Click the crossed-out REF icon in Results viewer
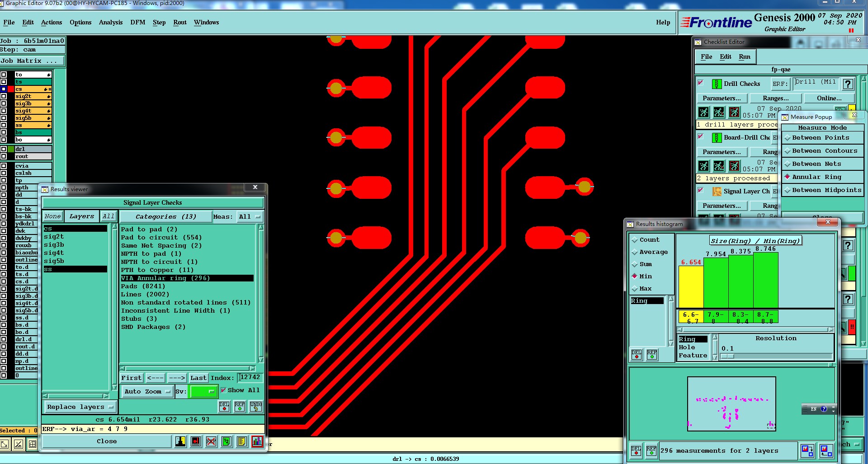The width and height of the screenshot is (868, 464). 211,441
